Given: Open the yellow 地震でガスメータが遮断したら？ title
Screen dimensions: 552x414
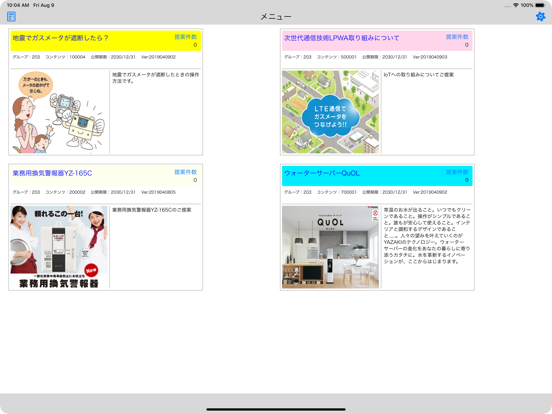Looking at the screenshot, I should tap(60, 38).
